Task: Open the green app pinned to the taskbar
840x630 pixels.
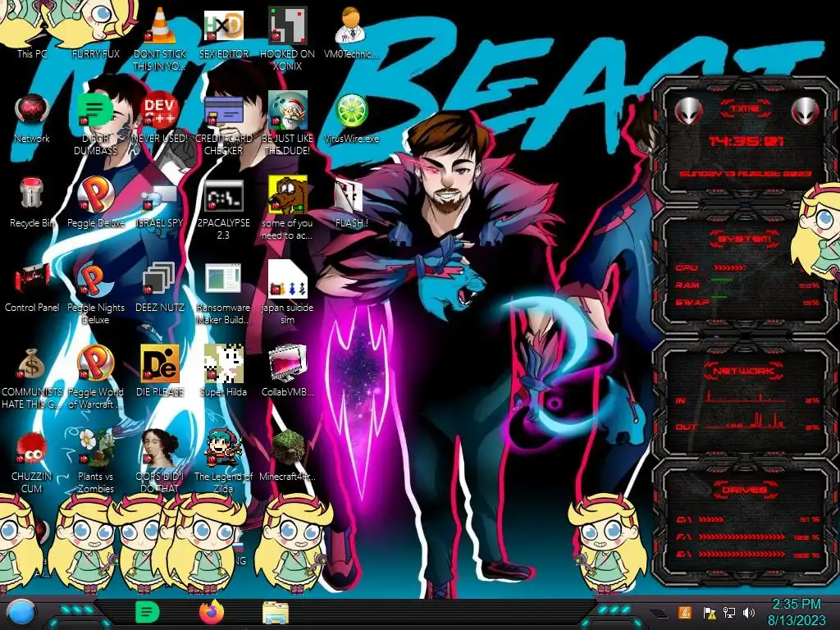Action: coord(148,612)
